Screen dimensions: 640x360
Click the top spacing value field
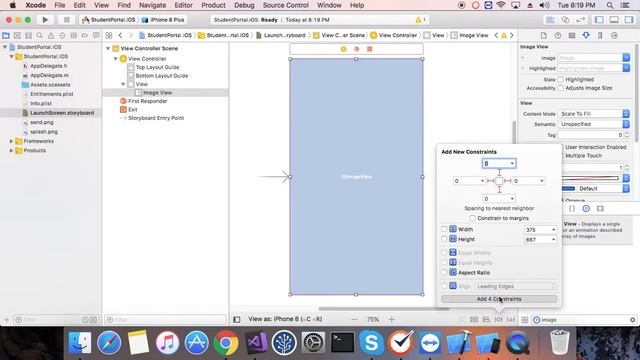pos(499,163)
